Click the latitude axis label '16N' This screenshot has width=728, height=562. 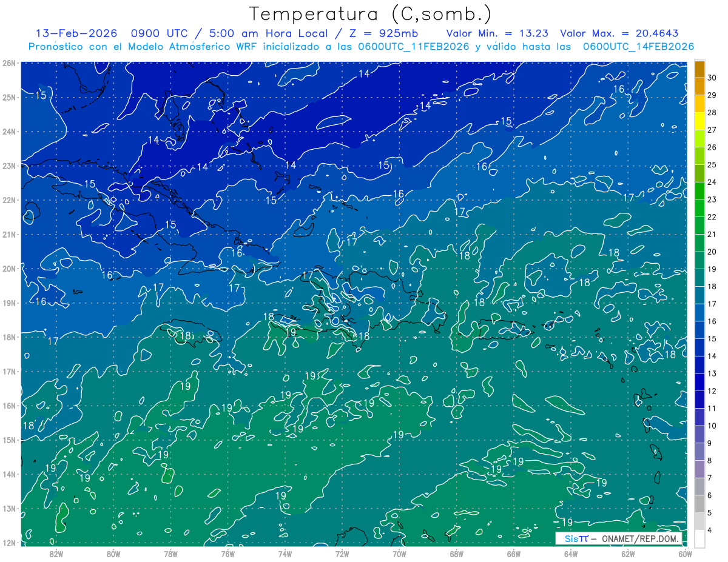click(9, 406)
